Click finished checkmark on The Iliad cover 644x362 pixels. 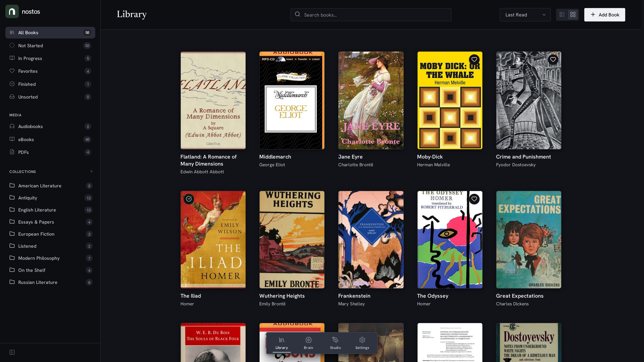coord(189,199)
